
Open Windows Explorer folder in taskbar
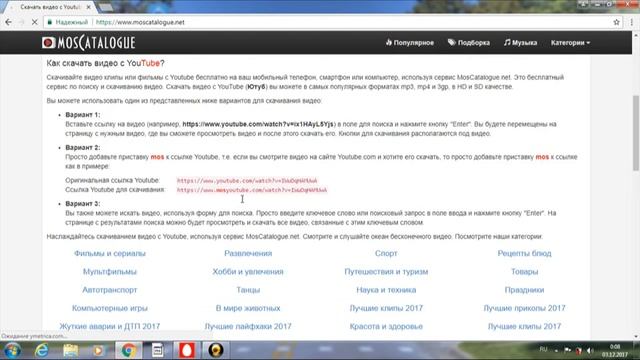point(71,350)
